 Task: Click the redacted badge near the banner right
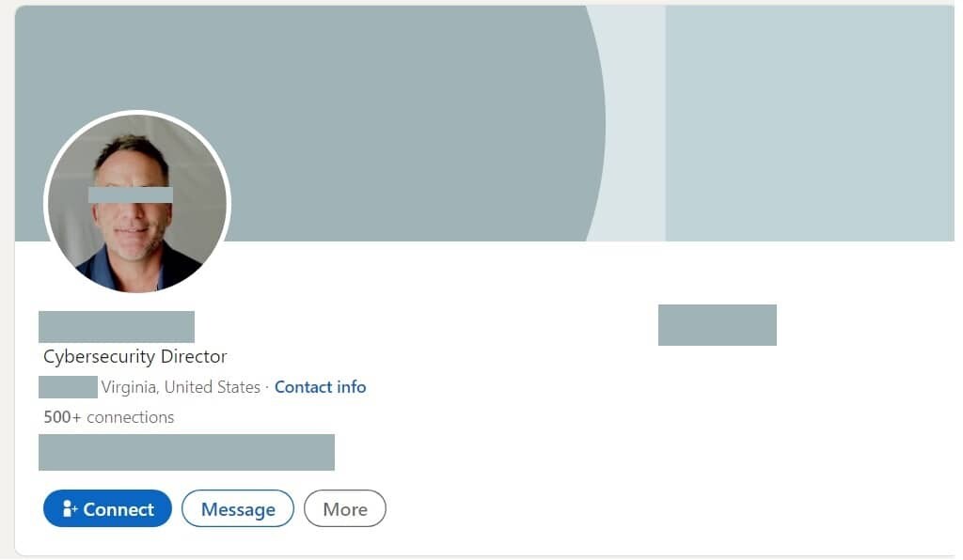718,325
